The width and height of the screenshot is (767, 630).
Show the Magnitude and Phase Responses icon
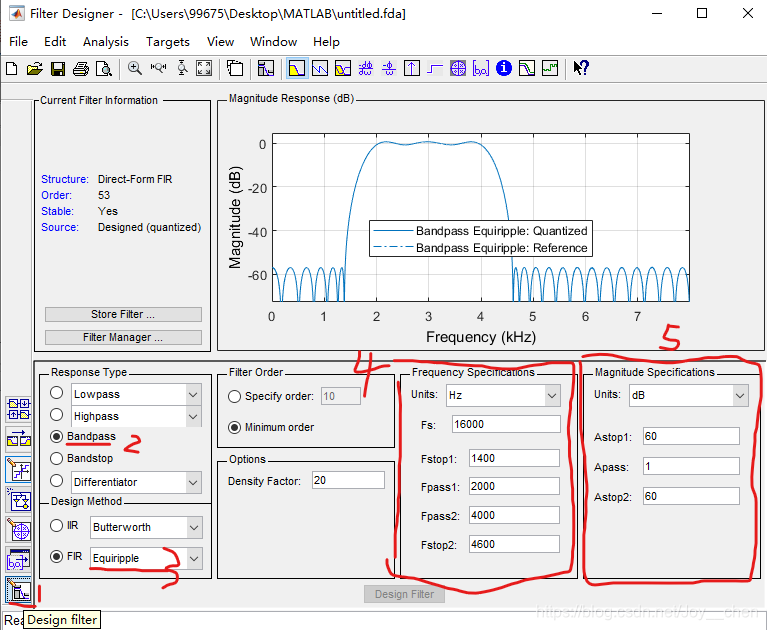pyautogui.click(x=343, y=68)
